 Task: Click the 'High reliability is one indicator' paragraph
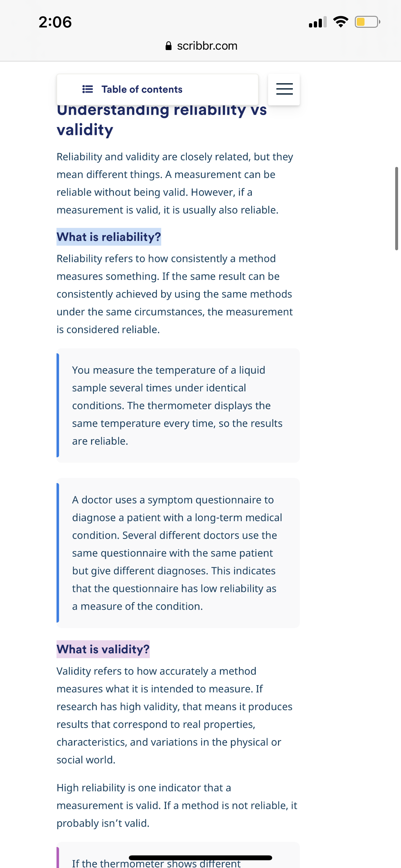pyautogui.click(x=177, y=805)
